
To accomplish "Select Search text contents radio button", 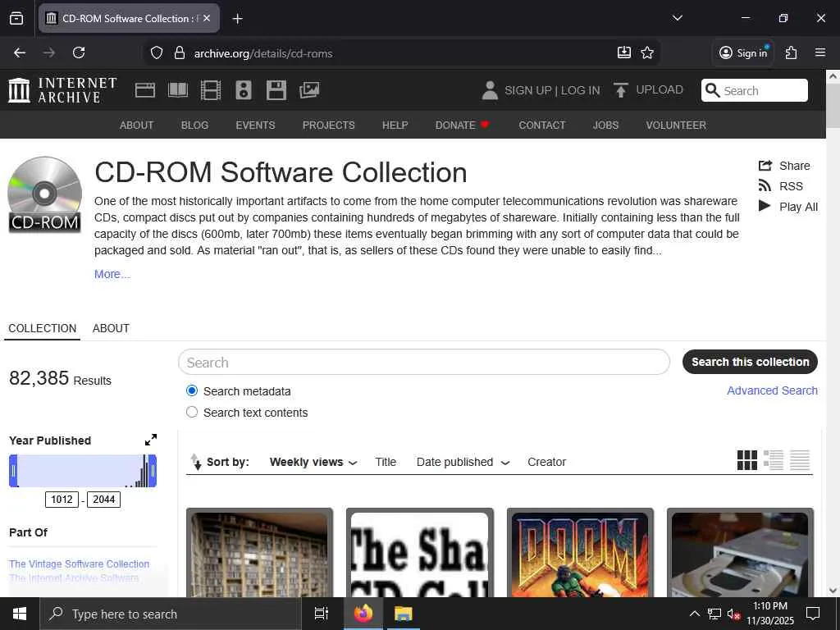I will (x=192, y=412).
